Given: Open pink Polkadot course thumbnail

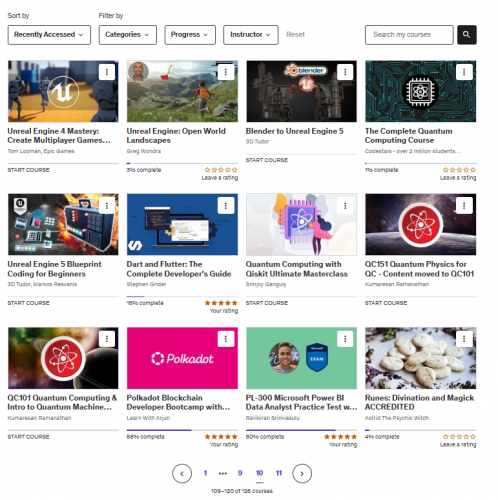Looking at the screenshot, I should click(182, 358).
